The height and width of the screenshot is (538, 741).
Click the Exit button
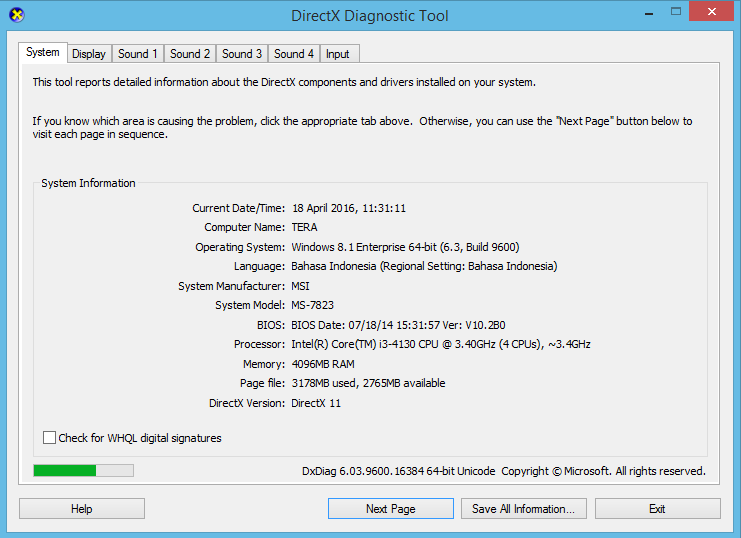657,509
